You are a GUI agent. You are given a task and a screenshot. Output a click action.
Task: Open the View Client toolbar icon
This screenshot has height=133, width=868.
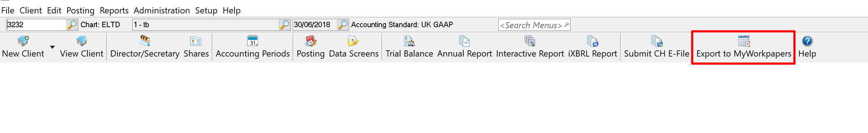tap(82, 41)
